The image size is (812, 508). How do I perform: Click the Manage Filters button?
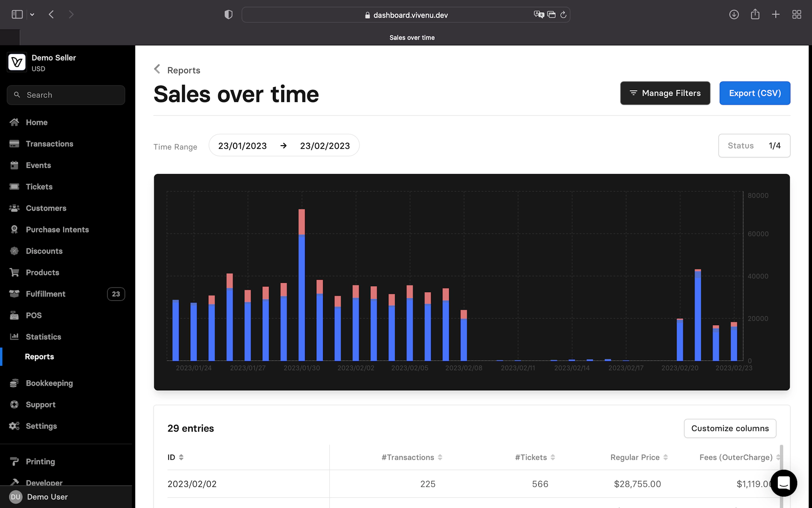pos(665,93)
